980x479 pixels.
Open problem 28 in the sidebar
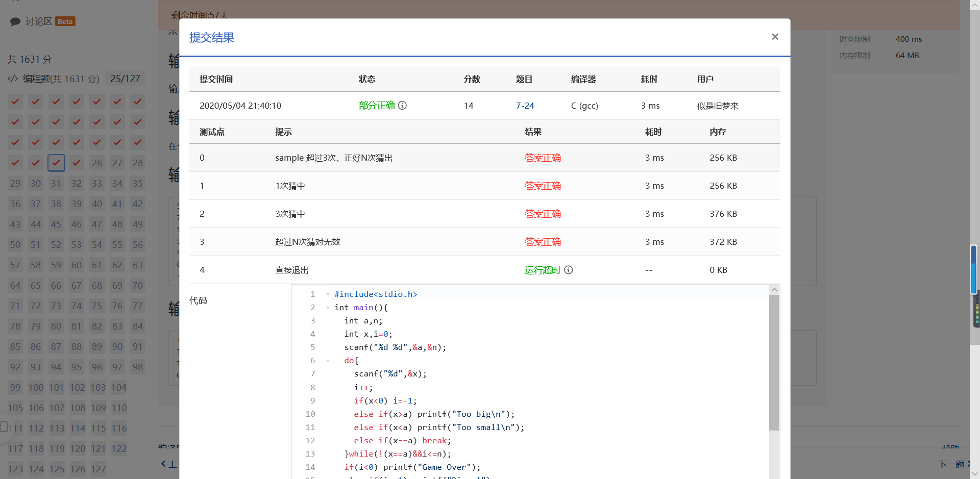pos(138,163)
